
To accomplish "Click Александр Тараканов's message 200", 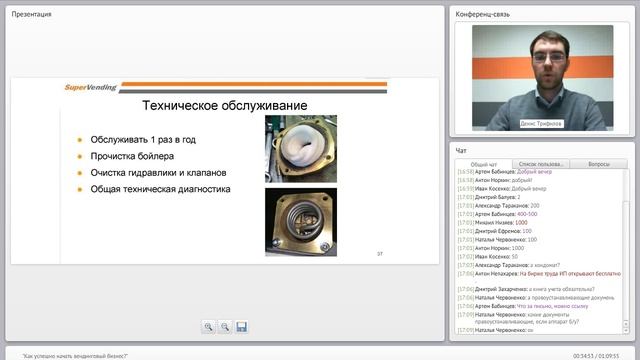I will [x=498, y=206].
